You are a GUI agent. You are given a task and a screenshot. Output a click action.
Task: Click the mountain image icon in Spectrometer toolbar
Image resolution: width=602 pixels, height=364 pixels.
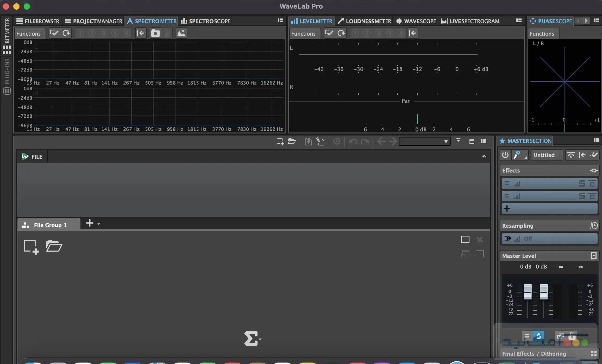coord(181,33)
